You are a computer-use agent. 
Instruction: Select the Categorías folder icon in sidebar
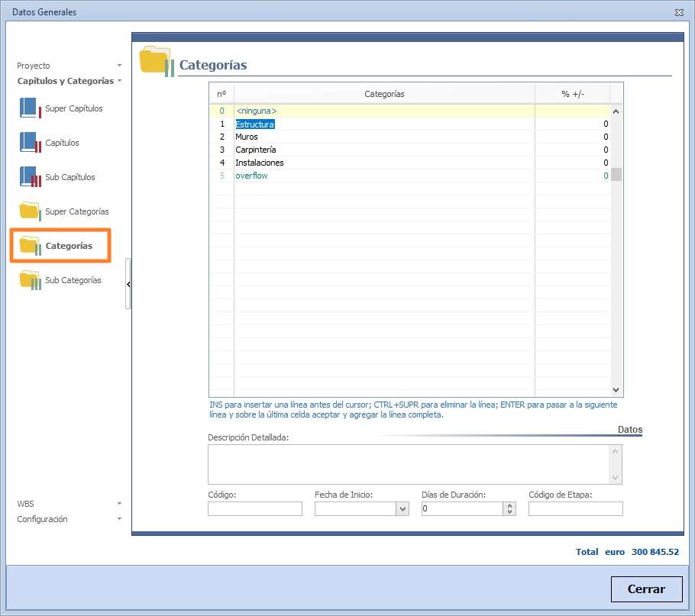coord(30,245)
